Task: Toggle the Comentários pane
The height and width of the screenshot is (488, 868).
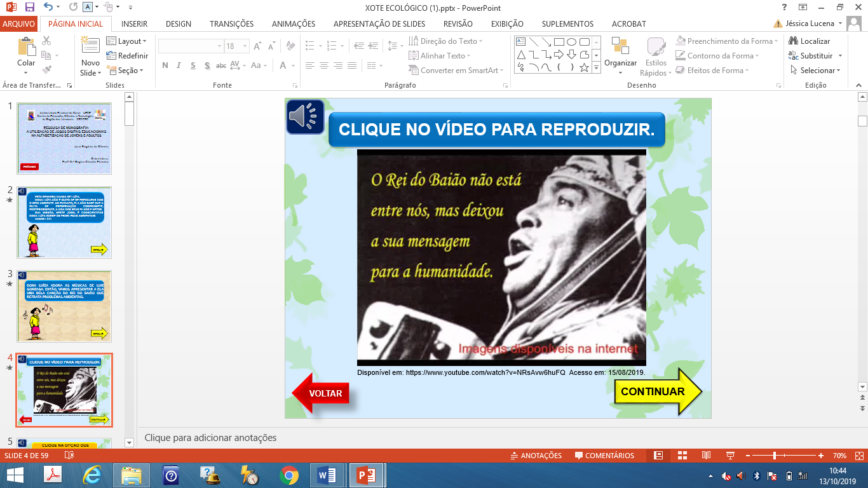Action: click(604, 456)
